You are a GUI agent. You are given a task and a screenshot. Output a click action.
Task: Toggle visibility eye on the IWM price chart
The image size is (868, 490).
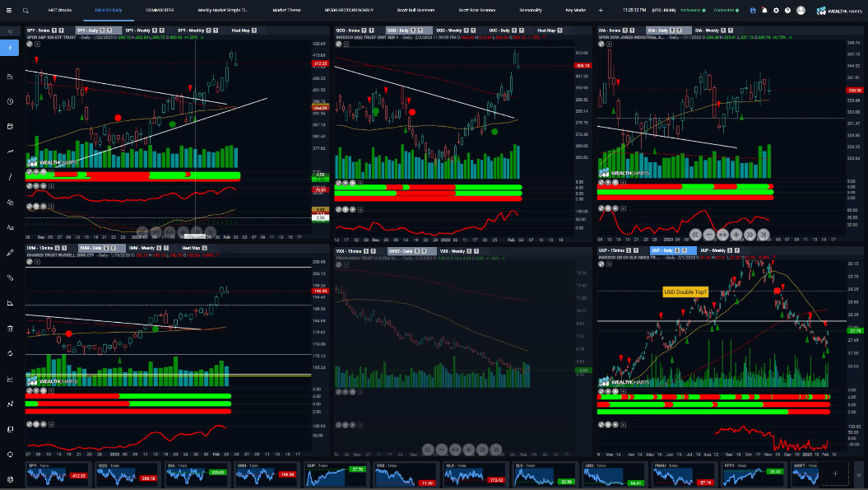click(30, 261)
